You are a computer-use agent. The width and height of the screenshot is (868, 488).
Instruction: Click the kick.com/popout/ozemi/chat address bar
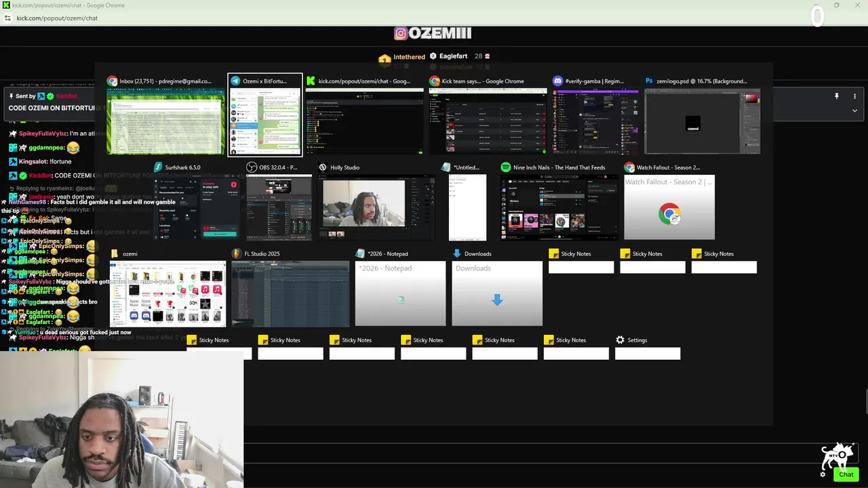(x=57, y=18)
